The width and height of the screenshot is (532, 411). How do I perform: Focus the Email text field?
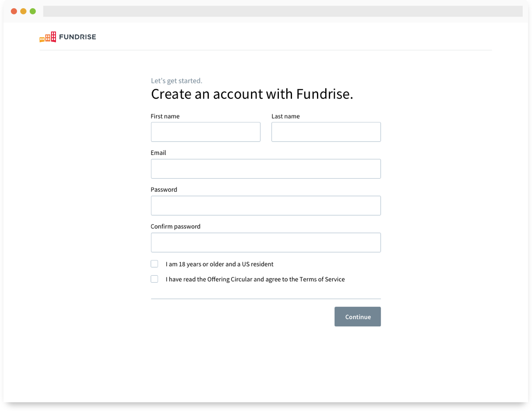point(265,169)
